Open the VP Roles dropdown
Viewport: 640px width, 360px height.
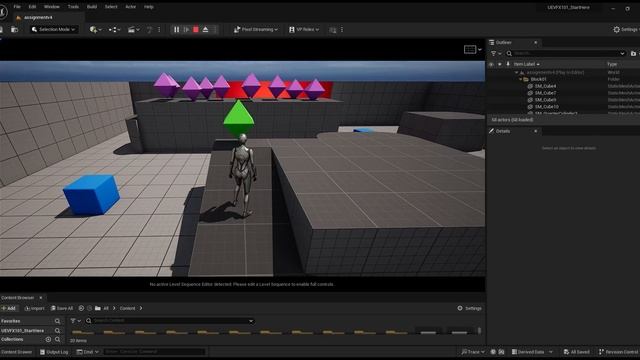(x=304, y=29)
